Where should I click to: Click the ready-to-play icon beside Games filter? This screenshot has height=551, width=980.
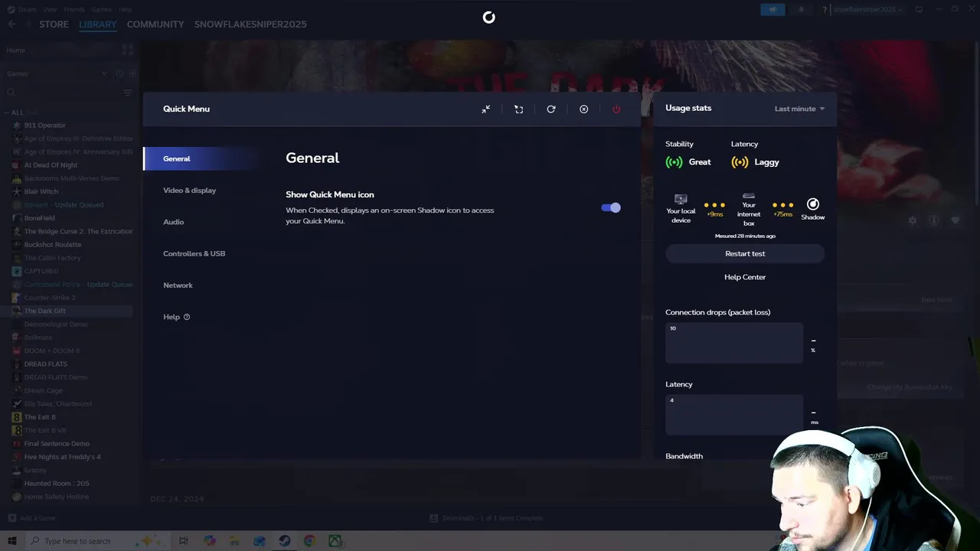tap(132, 73)
